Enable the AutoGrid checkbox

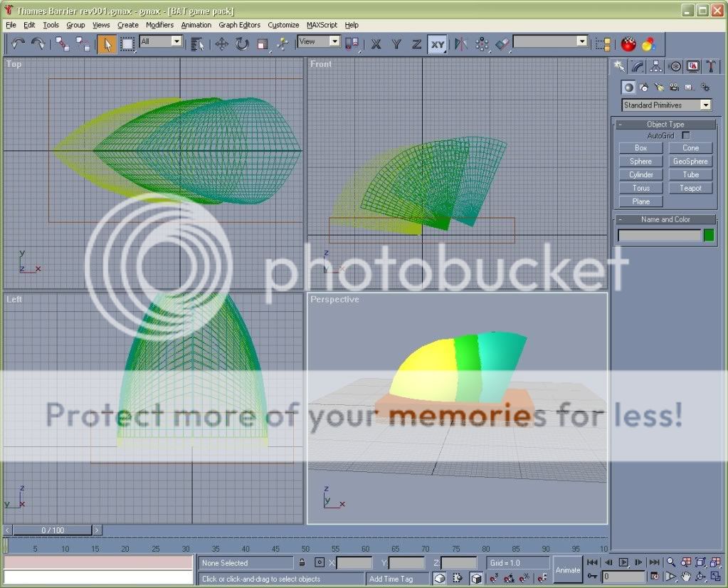686,135
